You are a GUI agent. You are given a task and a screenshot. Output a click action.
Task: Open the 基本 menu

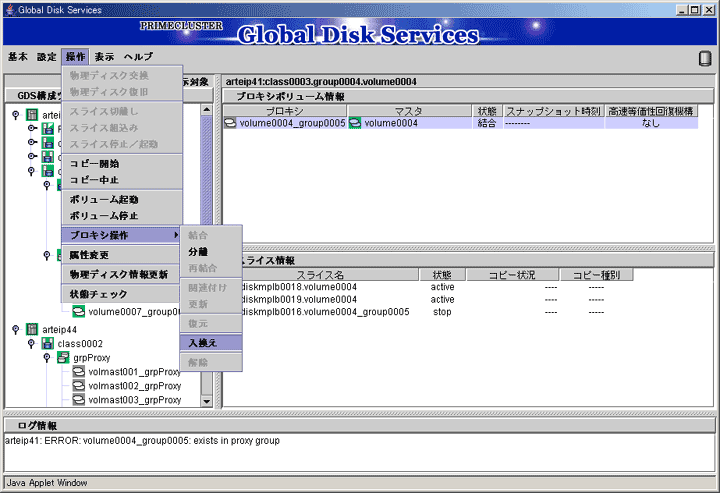(x=18, y=56)
